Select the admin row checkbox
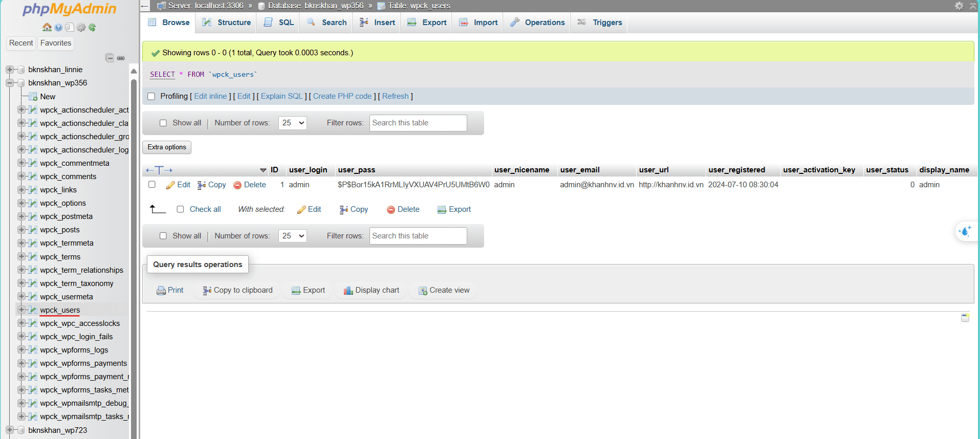Image resolution: width=980 pixels, height=439 pixels. coord(152,184)
